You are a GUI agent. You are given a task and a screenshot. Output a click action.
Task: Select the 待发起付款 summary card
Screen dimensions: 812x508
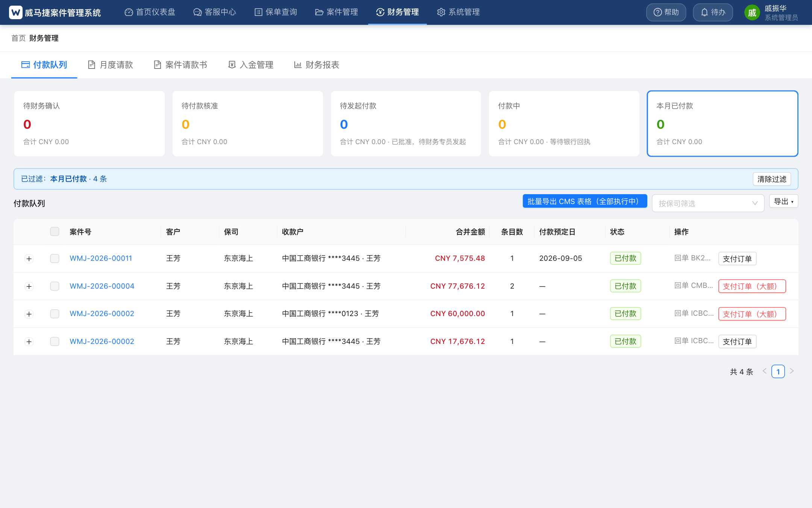[406, 123]
